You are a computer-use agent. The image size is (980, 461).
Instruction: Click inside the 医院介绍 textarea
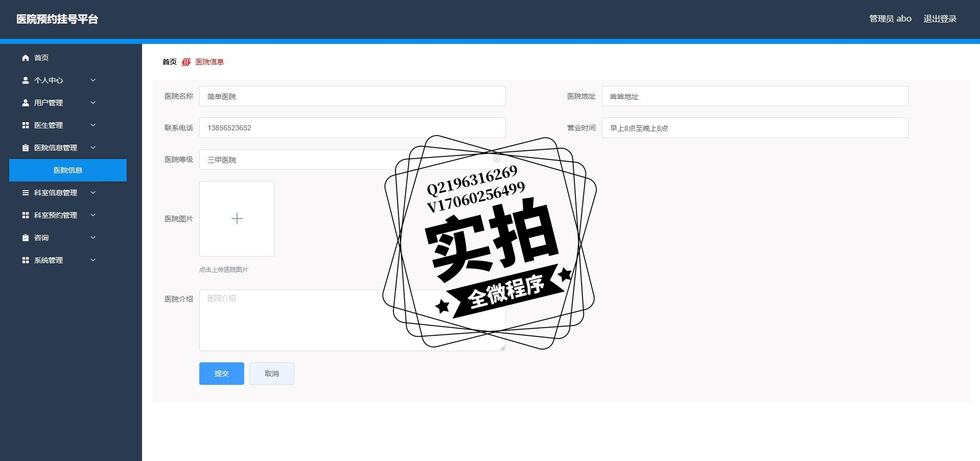coord(352,320)
